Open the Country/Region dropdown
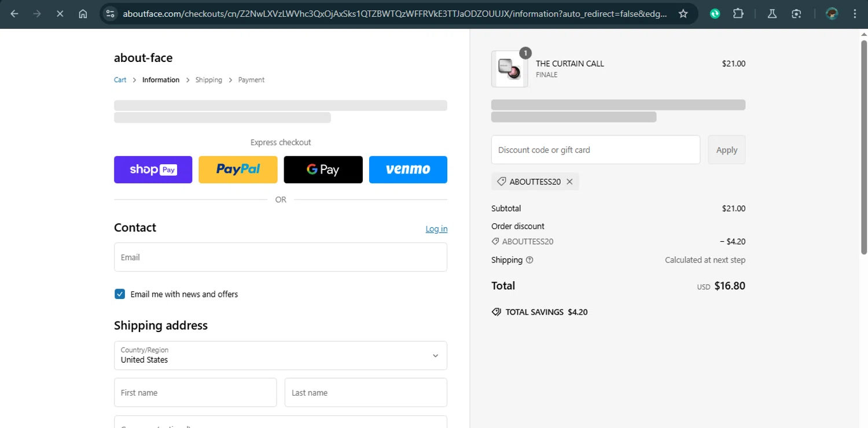 coord(281,355)
